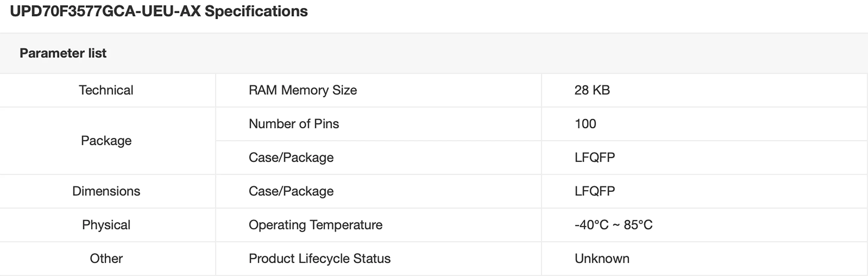Select the Parameter list section header
This screenshot has height=276, width=868.
(63, 53)
